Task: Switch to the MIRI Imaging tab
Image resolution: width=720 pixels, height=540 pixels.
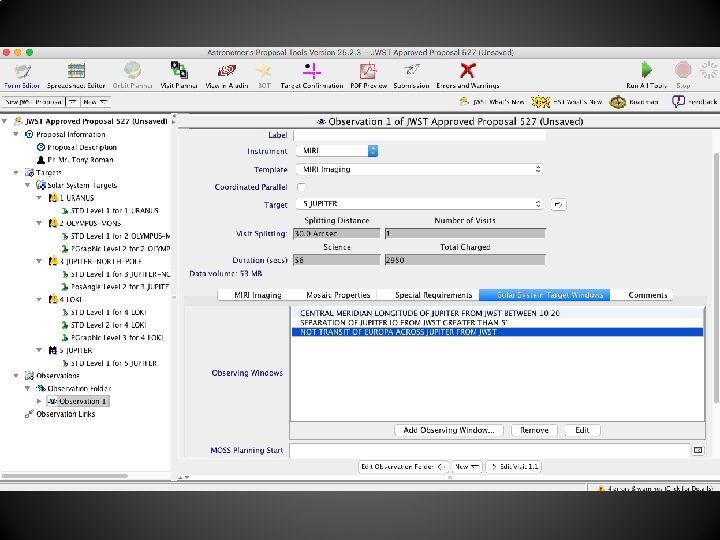Action: pyautogui.click(x=258, y=295)
